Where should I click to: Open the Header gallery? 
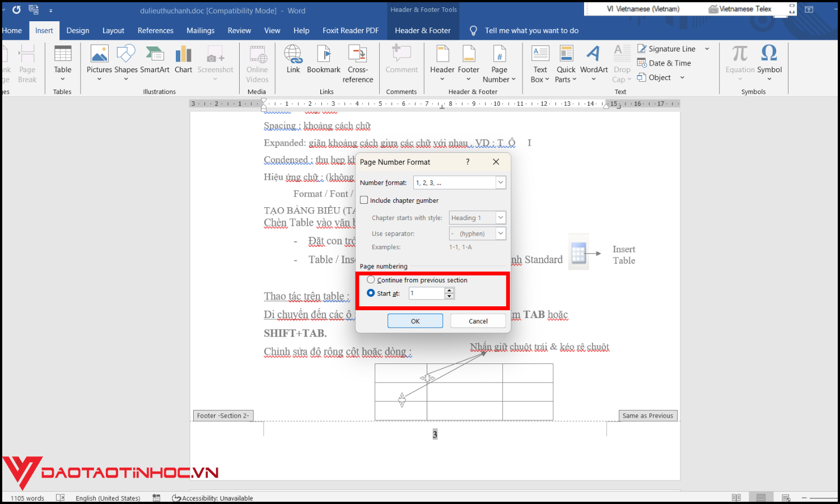pyautogui.click(x=442, y=63)
